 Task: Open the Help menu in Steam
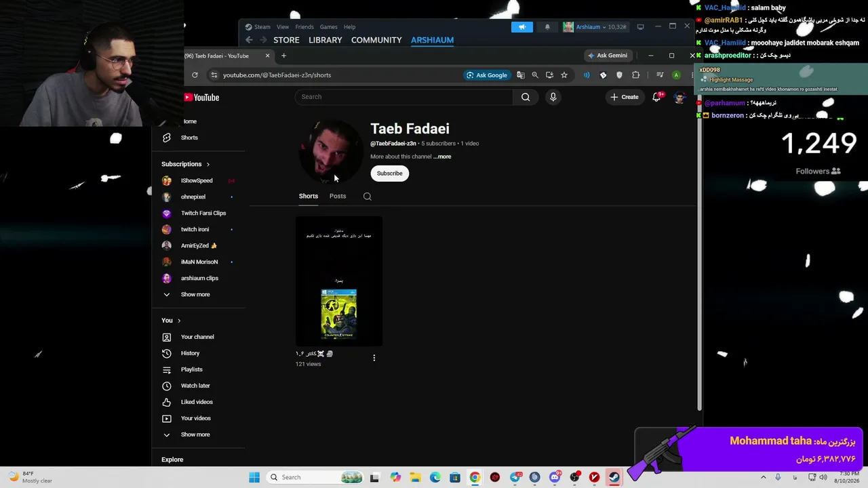click(x=349, y=27)
